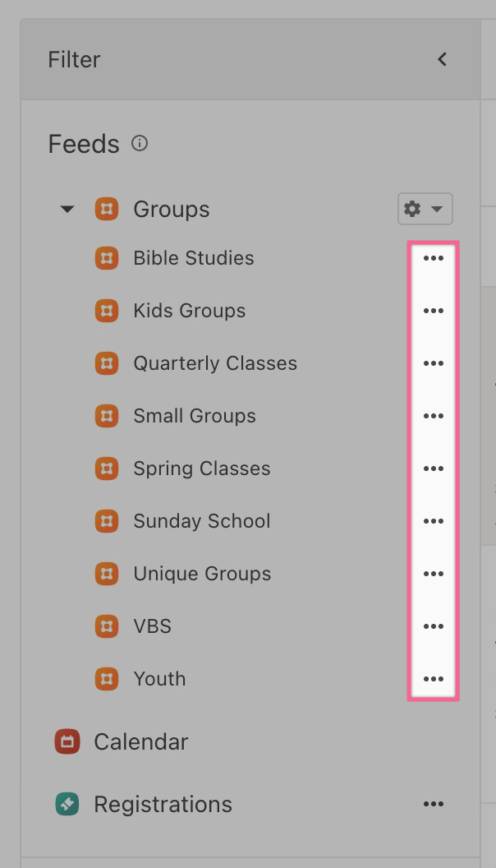This screenshot has width=496, height=868.
Task: Open the three-dot menu for Unique Groups
Action: [433, 574]
